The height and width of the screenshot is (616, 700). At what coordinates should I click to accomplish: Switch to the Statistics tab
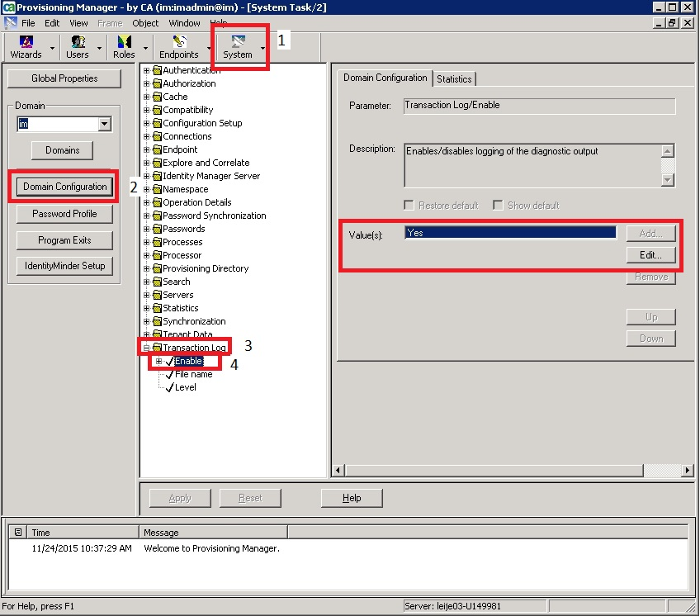454,78
